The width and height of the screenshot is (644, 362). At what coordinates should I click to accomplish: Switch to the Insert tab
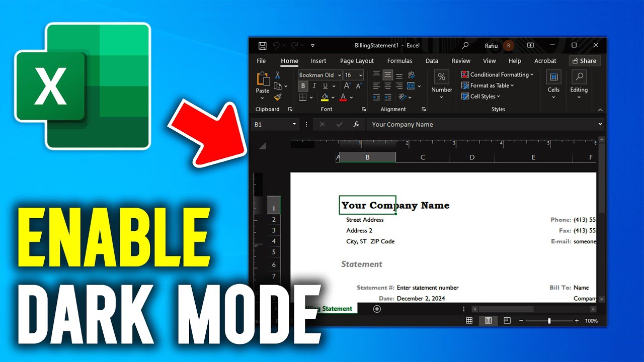(318, 61)
